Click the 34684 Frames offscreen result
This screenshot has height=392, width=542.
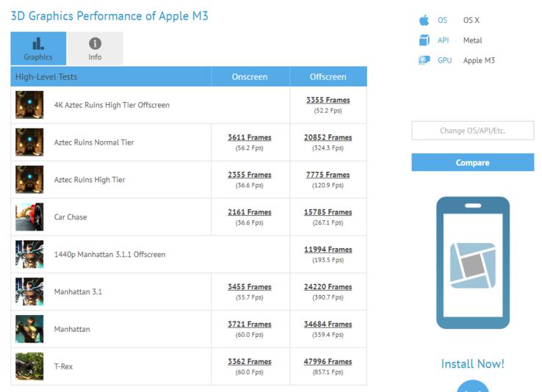328,324
